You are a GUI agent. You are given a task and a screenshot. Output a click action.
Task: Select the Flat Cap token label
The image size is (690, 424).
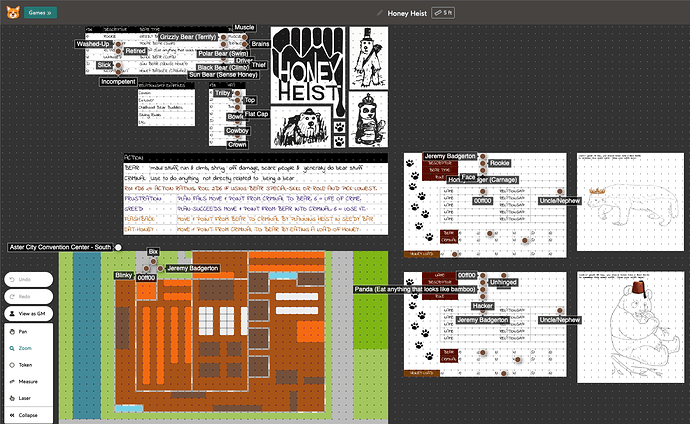(256, 114)
